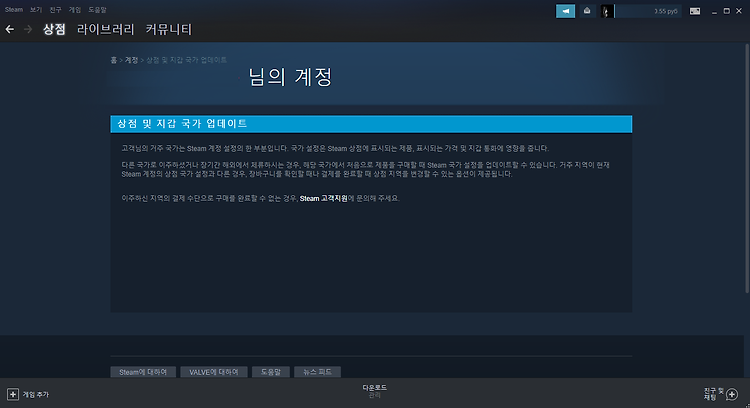Go forward with the right arrow
The height and width of the screenshot is (408, 750).
[28, 30]
